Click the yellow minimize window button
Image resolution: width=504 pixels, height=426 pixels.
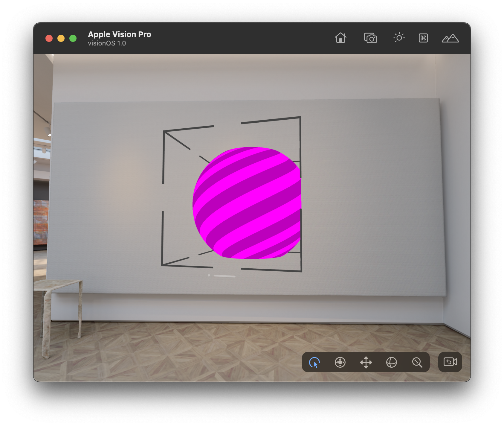61,38
